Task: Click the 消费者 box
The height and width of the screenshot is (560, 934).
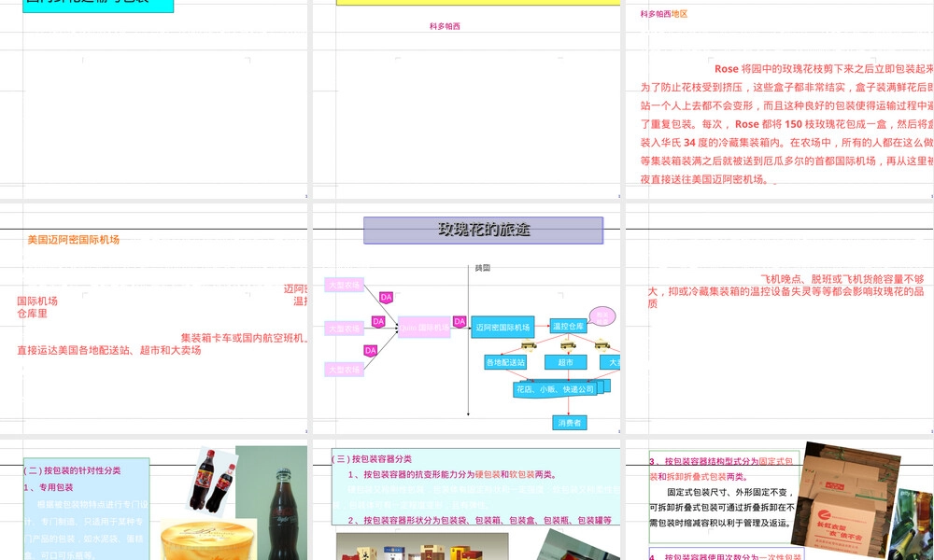Action: point(570,423)
